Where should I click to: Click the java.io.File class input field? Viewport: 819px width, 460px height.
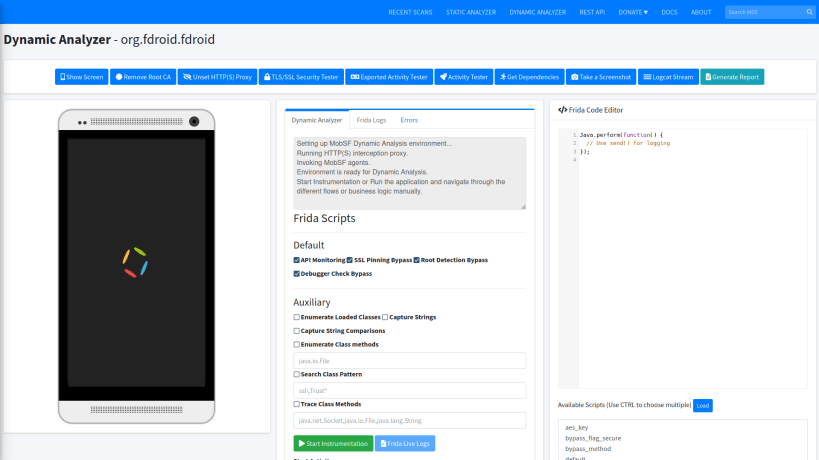410,361
